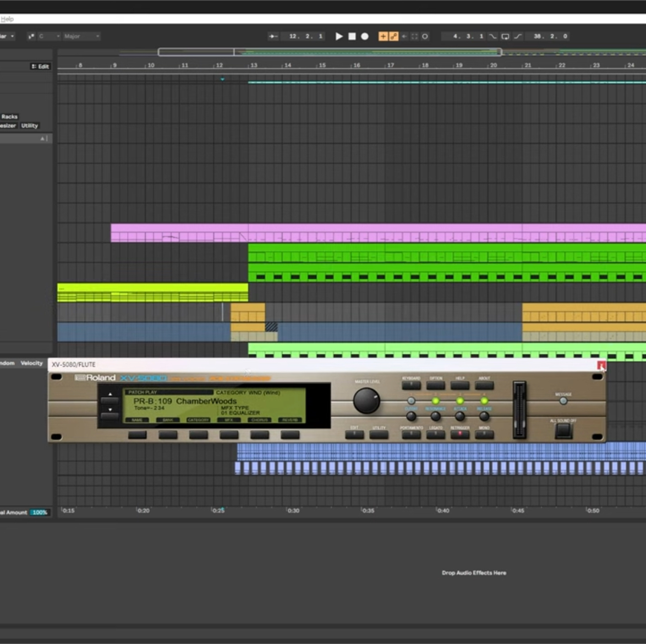Viewport: 646px width, 644px height.
Task: Toggle the Loop switch
Action: (x=505, y=36)
